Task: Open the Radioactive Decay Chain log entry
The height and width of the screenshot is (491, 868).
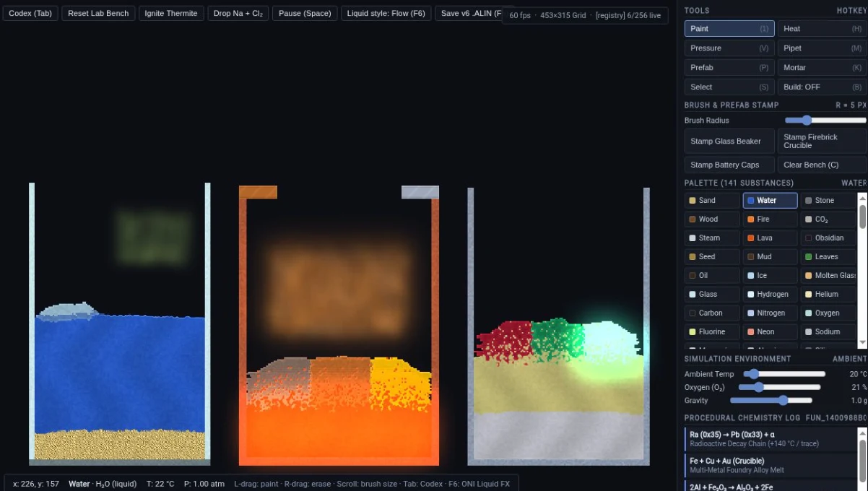Action: (x=770, y=439)
